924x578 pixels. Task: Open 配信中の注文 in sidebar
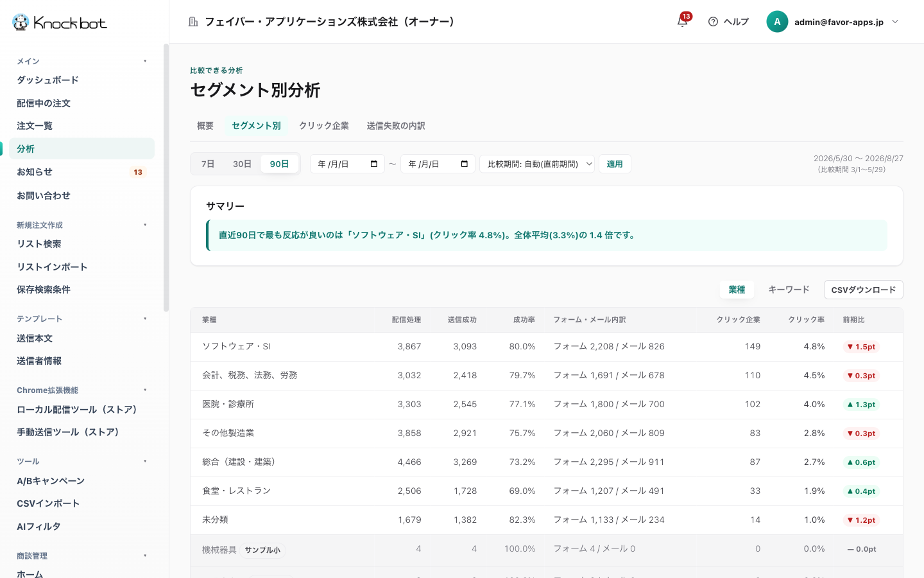click(81, 103)
